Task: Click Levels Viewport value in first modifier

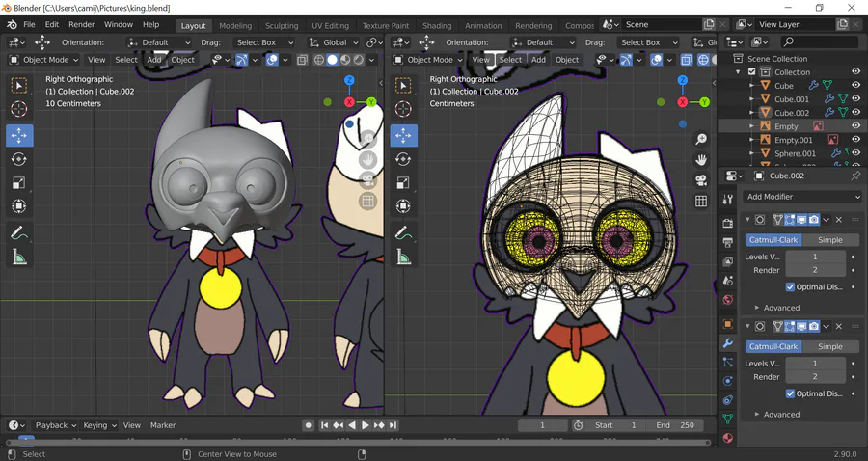Action: (x=815, y=257)
